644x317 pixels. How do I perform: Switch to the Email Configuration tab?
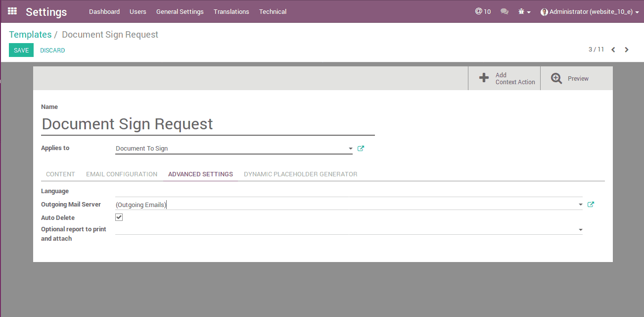tap(122, 174)
